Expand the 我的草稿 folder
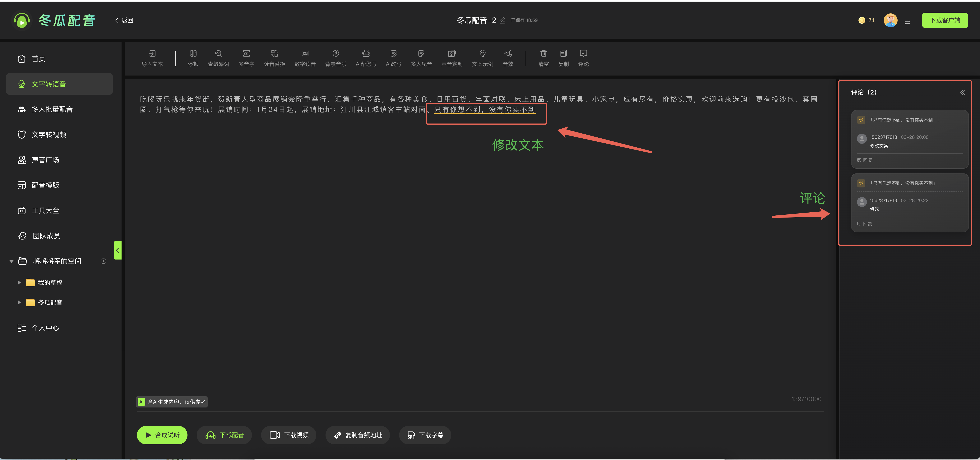 19,283
